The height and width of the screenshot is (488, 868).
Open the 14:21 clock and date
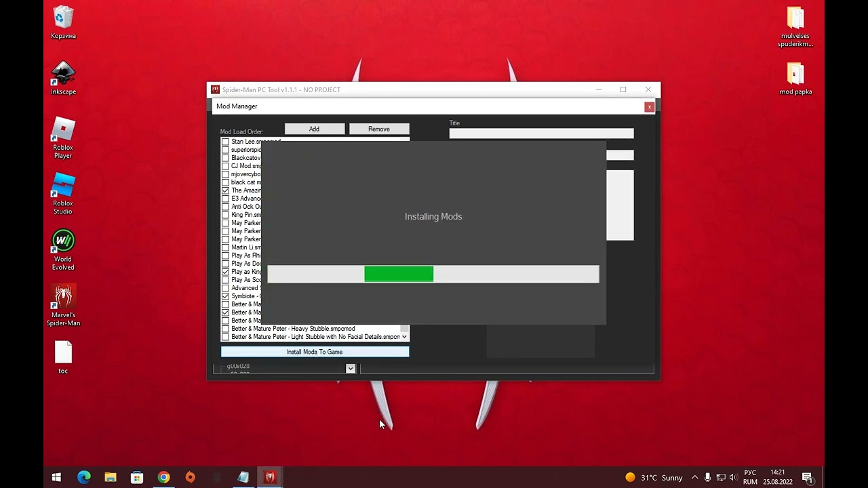[x=778, y=477]
